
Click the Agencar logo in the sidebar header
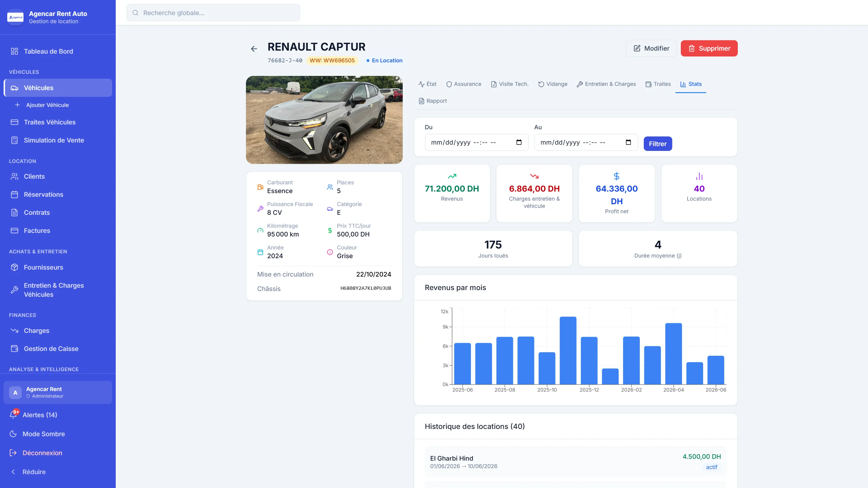point(15,17)
